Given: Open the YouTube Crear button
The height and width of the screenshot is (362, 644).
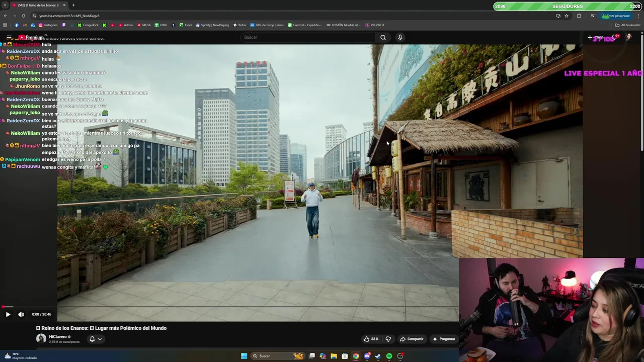Looking at the screenshot, I should click(x=596, y=37).
